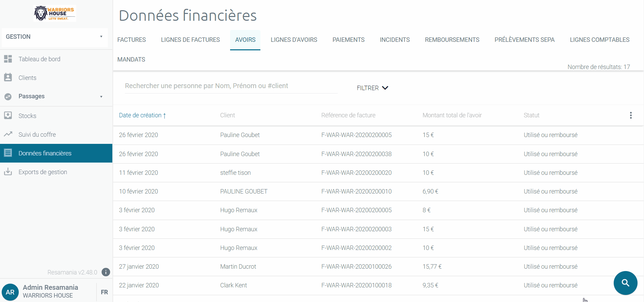This screenshot has height=302, width=644.
Task: Click the 10 février 2020 date cell
Action: click(x=138, y=191)
